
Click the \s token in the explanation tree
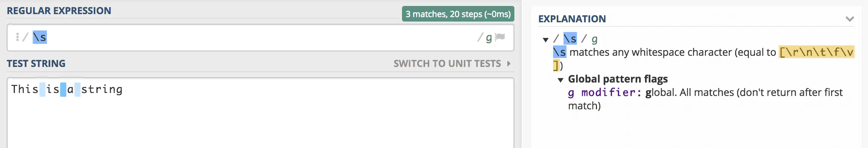pos(570,39)
